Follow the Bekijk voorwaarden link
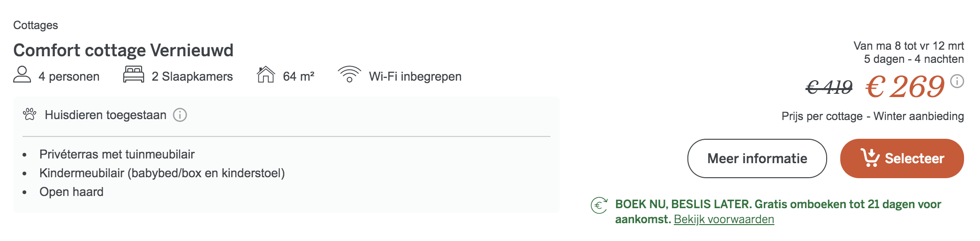980x241 pixels. [x=724, y=219]
